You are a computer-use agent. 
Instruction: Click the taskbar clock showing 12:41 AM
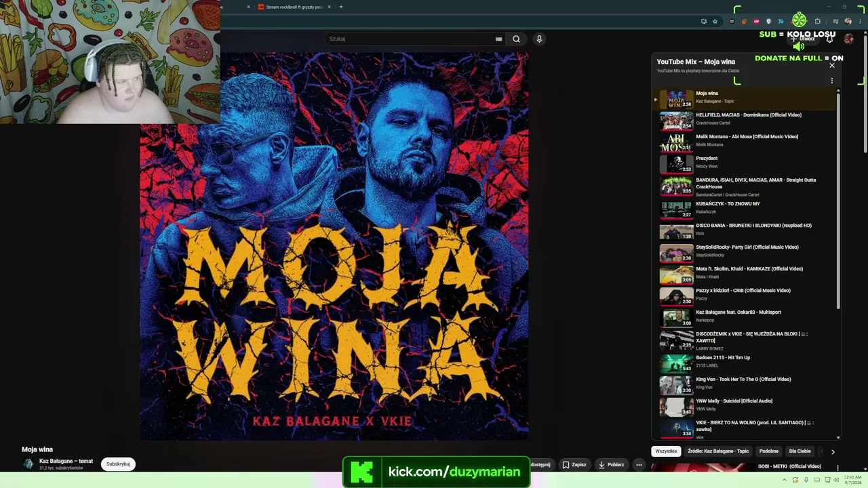pos(853,480)
